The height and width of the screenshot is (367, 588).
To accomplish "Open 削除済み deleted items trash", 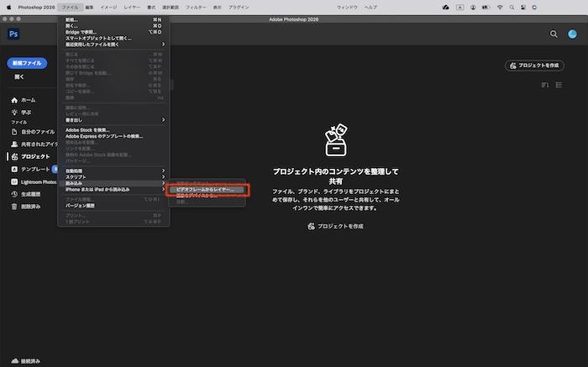I will click(x=25, y=207).
